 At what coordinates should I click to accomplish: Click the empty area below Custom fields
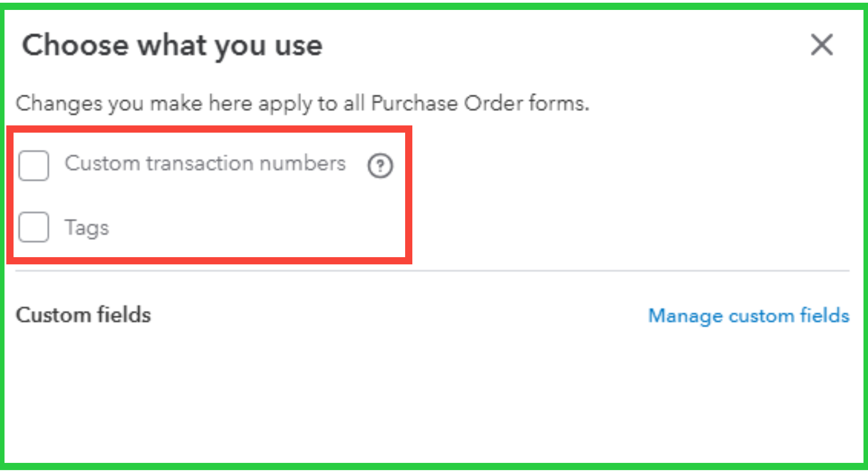pyautogui.click(x=432, y=397)
